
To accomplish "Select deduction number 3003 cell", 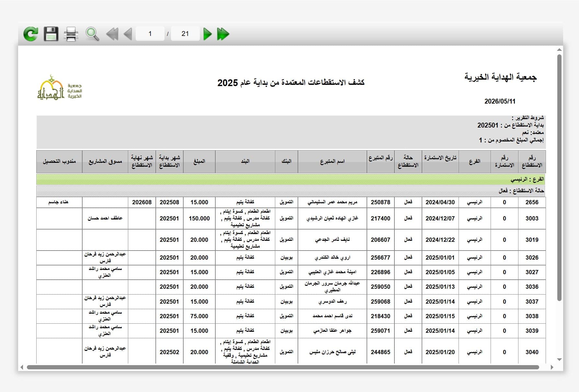I will pyautogui.click(x=532, y=218).
